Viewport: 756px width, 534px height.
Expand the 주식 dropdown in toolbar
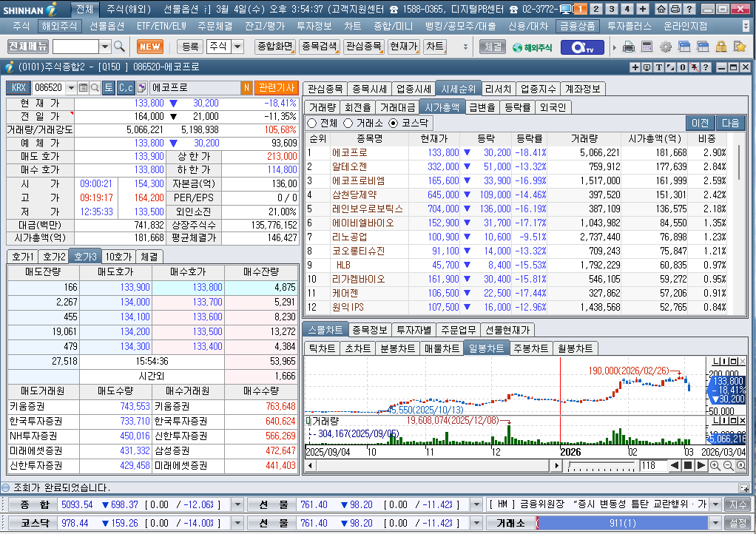pos(237,47)
